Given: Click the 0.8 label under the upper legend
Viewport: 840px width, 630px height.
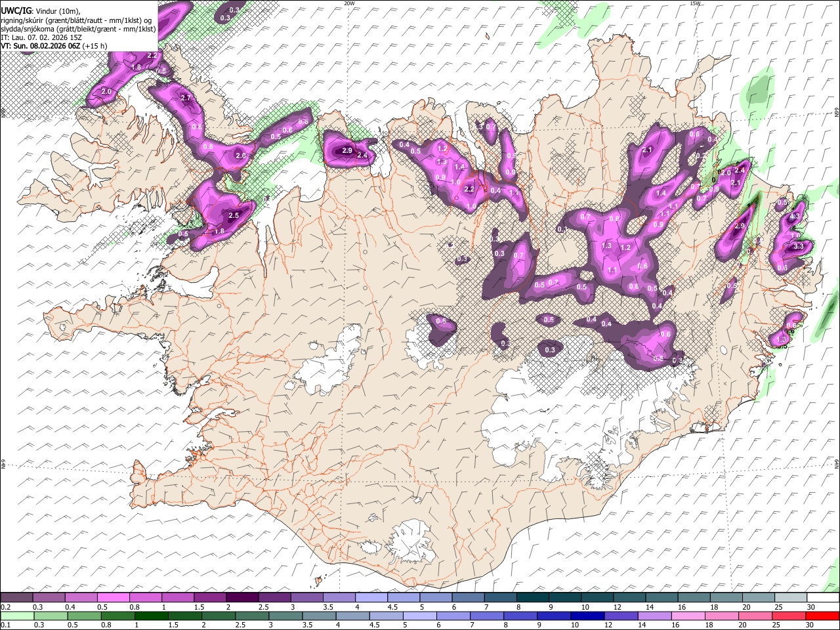Looking at the screenshot, I should click(134, 607).
